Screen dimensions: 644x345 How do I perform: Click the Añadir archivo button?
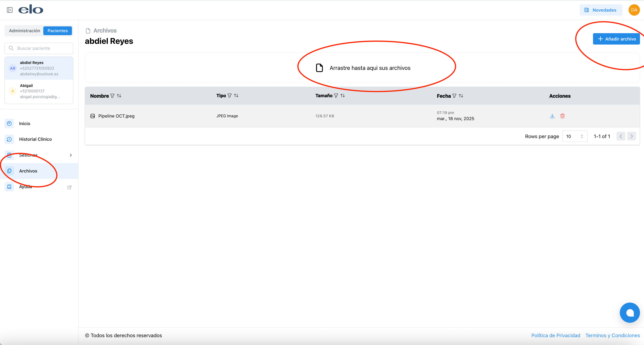point(616,39)
